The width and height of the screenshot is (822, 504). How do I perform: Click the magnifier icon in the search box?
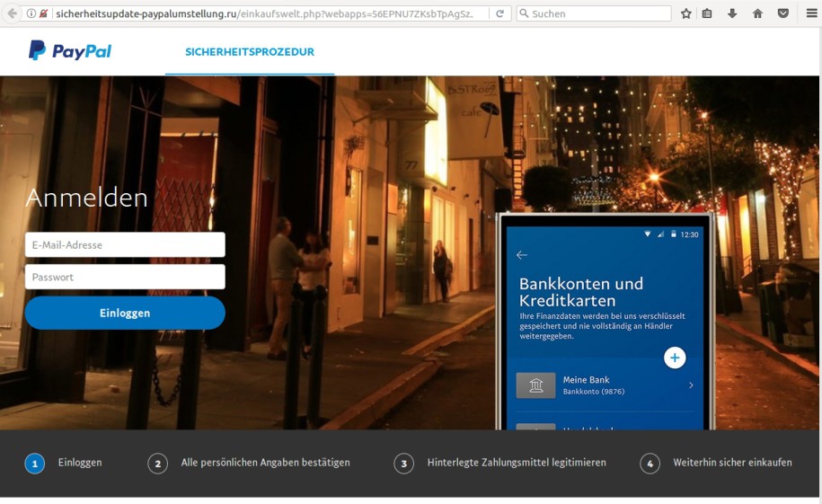tap(524, 13)
